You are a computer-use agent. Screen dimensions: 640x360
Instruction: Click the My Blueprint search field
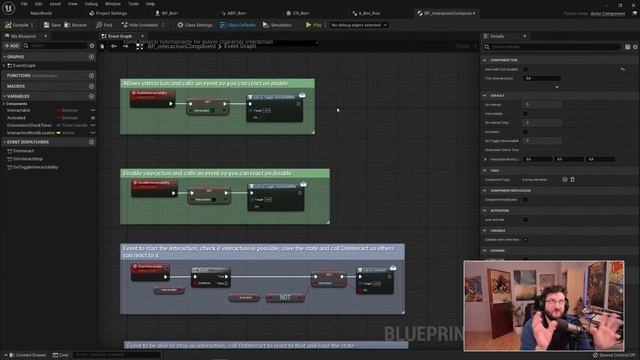[55, 46]
